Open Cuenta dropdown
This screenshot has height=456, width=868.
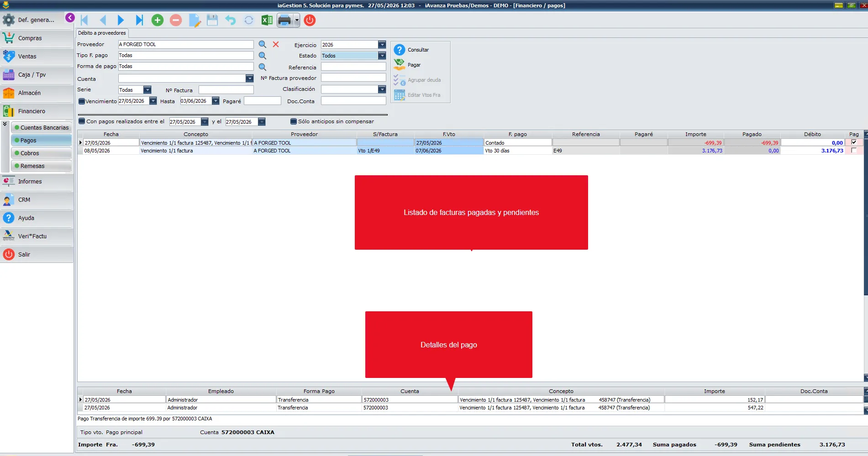pos(249,79)
